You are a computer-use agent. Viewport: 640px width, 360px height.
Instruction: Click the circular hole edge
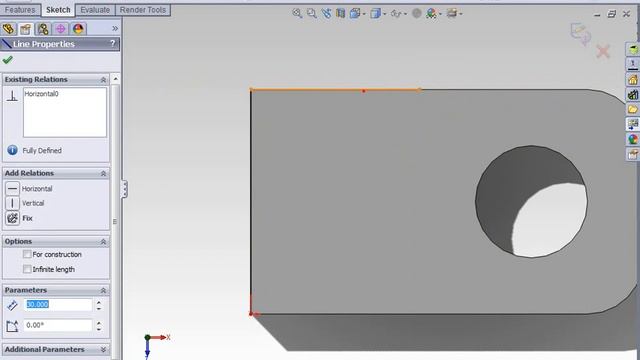(x=476, y=201)
